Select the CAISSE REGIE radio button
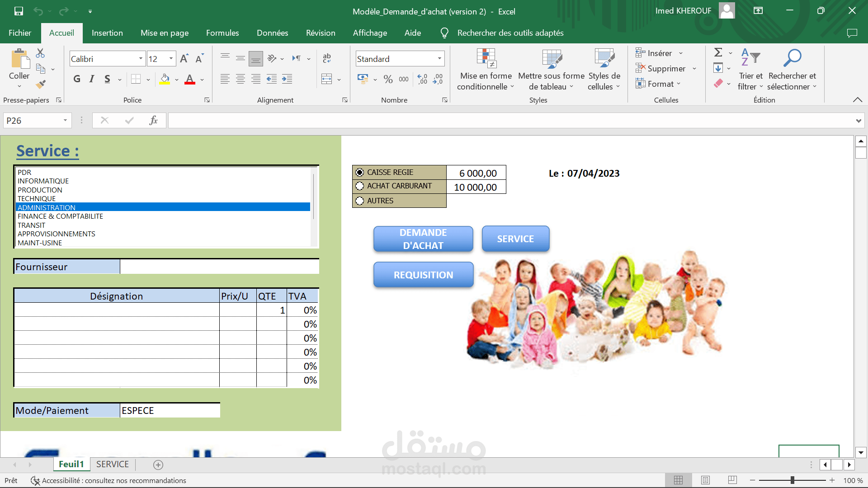The width and height of the screenshot is (868, 488). tap(360, 172)
